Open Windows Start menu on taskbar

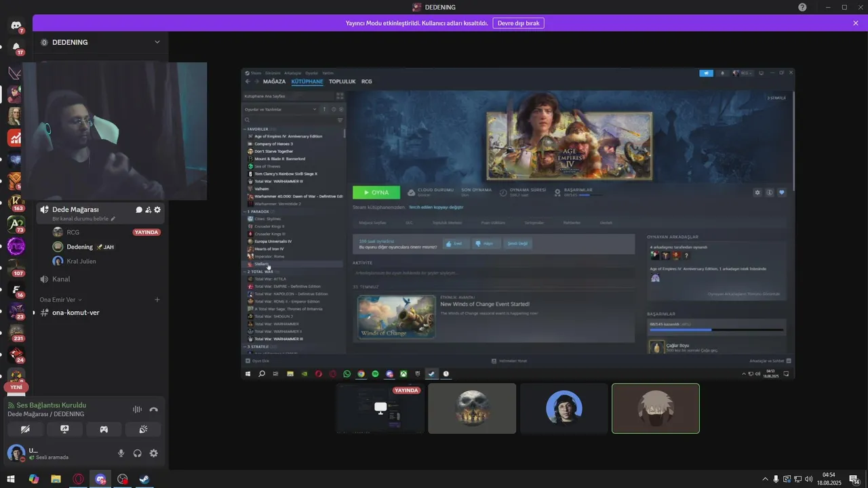[11, 479]
